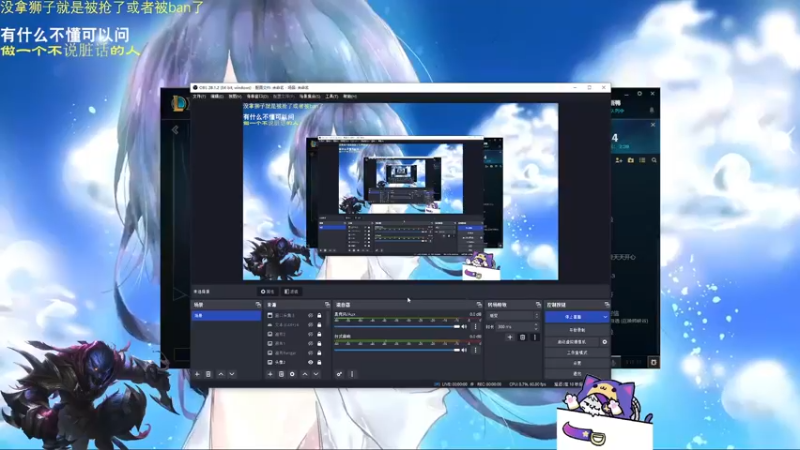Remove the selected scene with the trash icon
Image resolution: width=800 pixels, height=450 pixels.
coord(208,374)
